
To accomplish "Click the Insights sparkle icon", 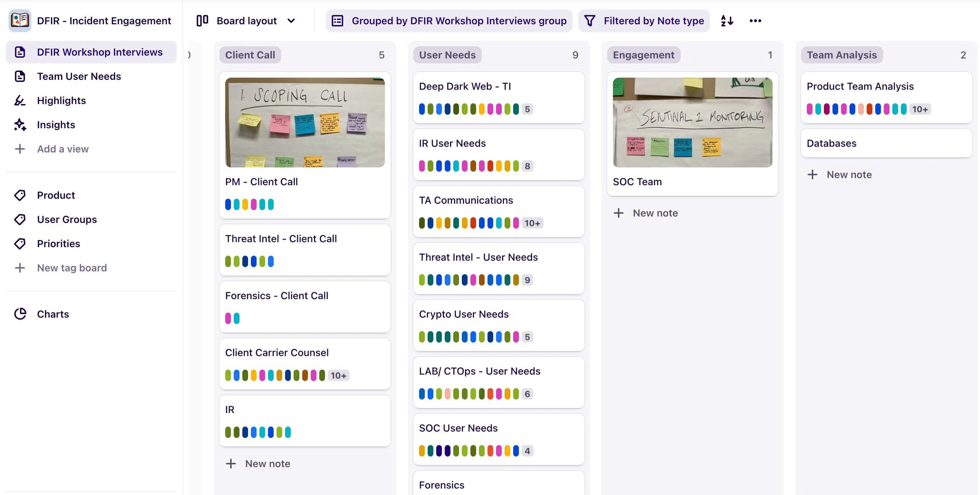I will [x=20, y=125].
